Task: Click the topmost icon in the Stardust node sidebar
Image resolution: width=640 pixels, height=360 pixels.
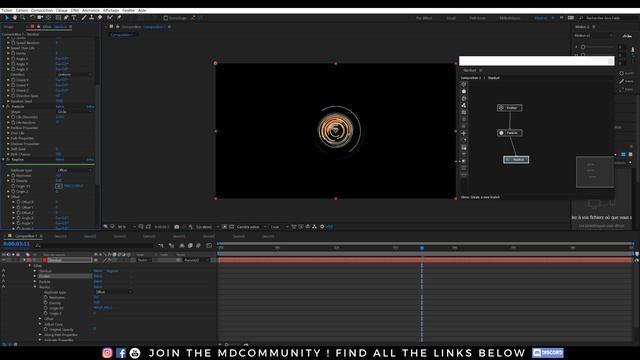Action: pyautogui.click(x=464, y=84)
